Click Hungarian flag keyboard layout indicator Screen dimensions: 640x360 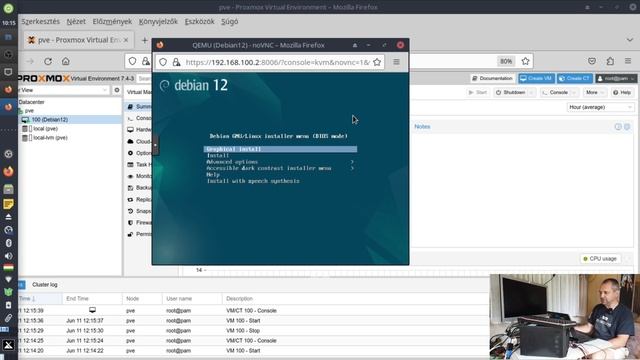8,268
